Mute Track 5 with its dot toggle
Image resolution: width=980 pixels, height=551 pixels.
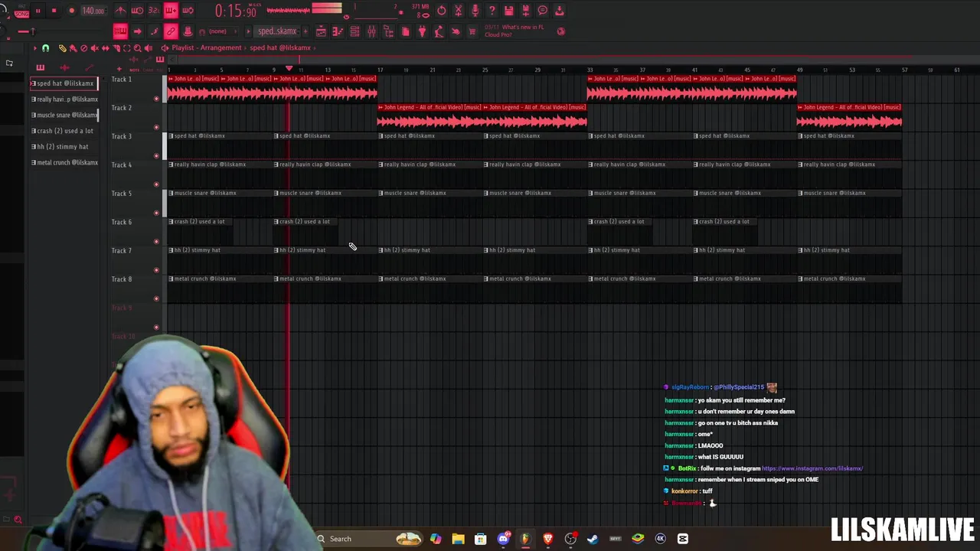click(157, 213)
